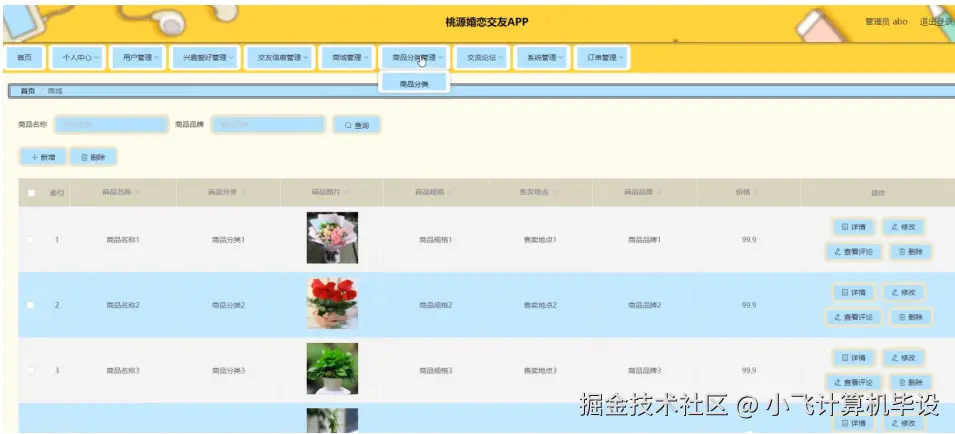
Task: Select the 商品规格1 cell
Action: click(435, 240)
